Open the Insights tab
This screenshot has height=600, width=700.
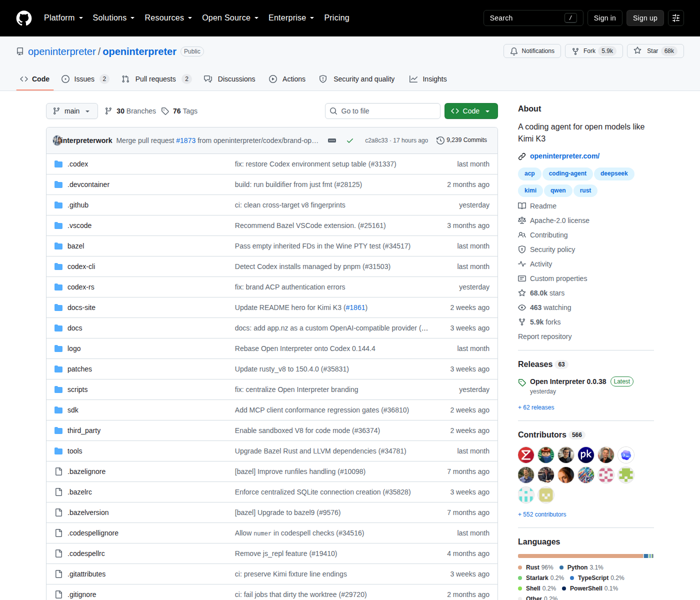click(428, 79)
